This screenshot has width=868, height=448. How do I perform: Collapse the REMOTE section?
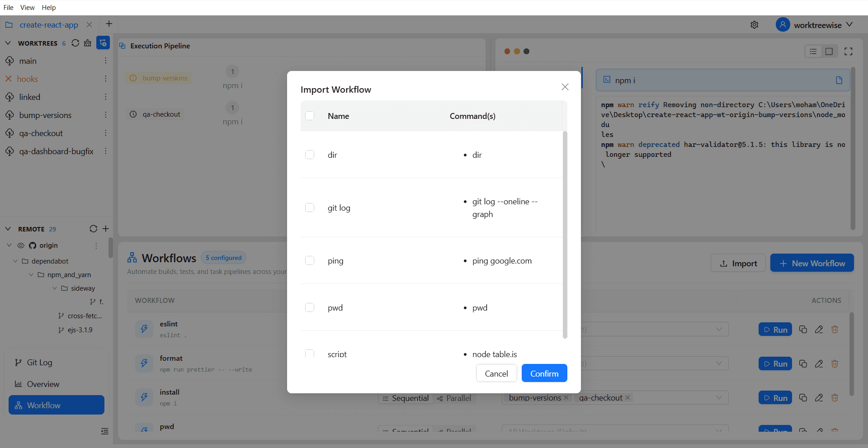click(8, 229)
